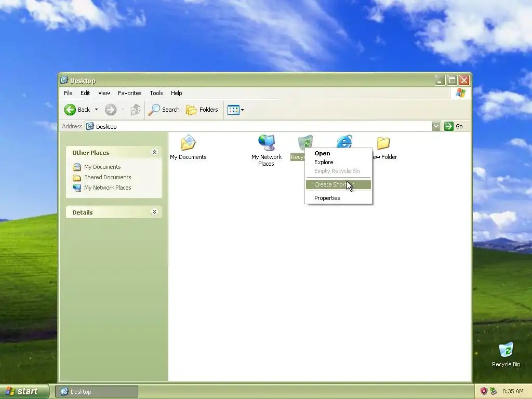This screenshot has width=532, height=399.
Task: Click the Safely Remove Hardware tray icon
Action: pyautogui.click(x=494, y=391)
